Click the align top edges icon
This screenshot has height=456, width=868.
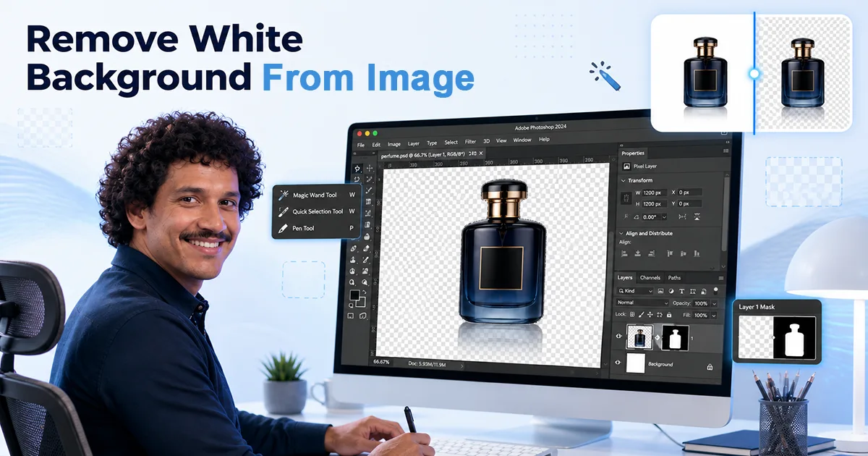coord(670,253)
